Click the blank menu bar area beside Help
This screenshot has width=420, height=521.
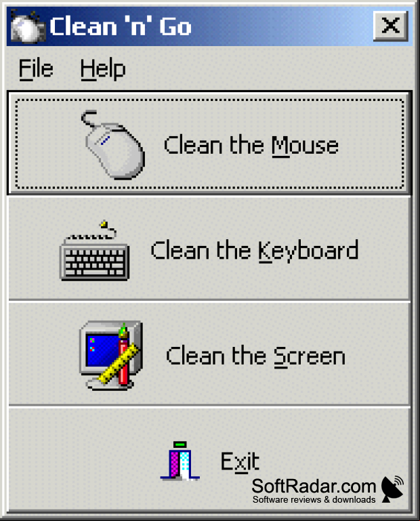[269, 69]
